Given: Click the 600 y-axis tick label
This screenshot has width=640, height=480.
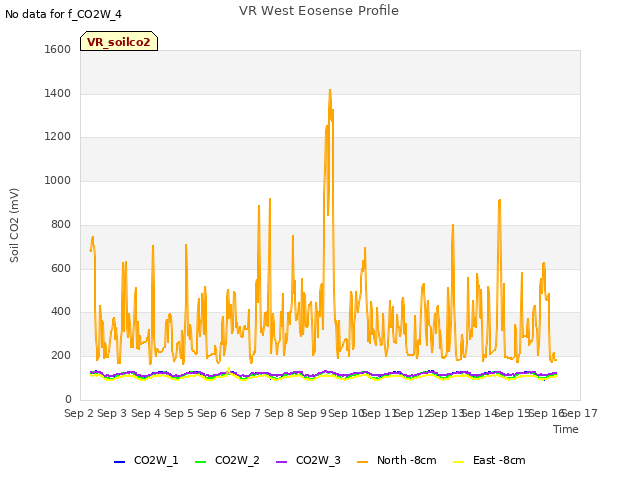Looking at the screenshot, I should tap(61, 269).
